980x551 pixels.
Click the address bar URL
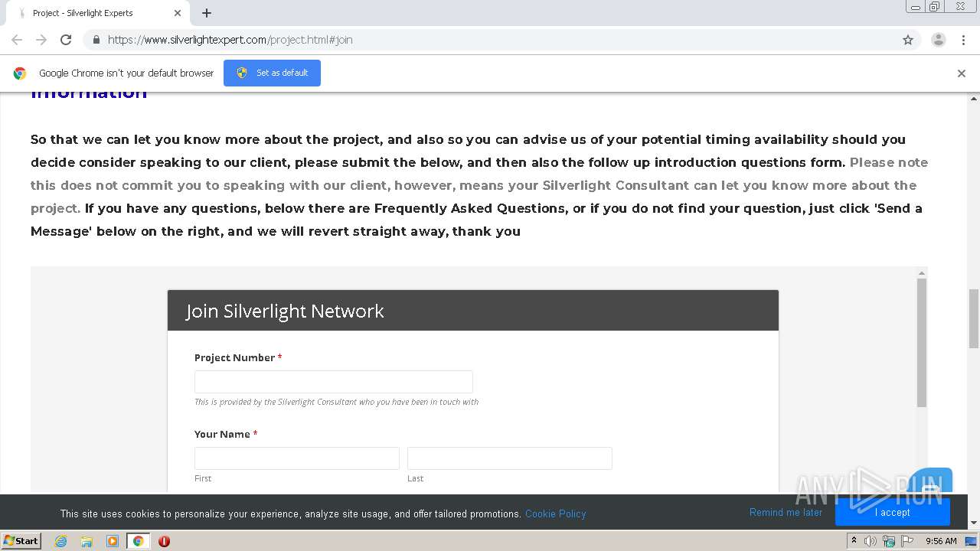[x=230, y=40]
